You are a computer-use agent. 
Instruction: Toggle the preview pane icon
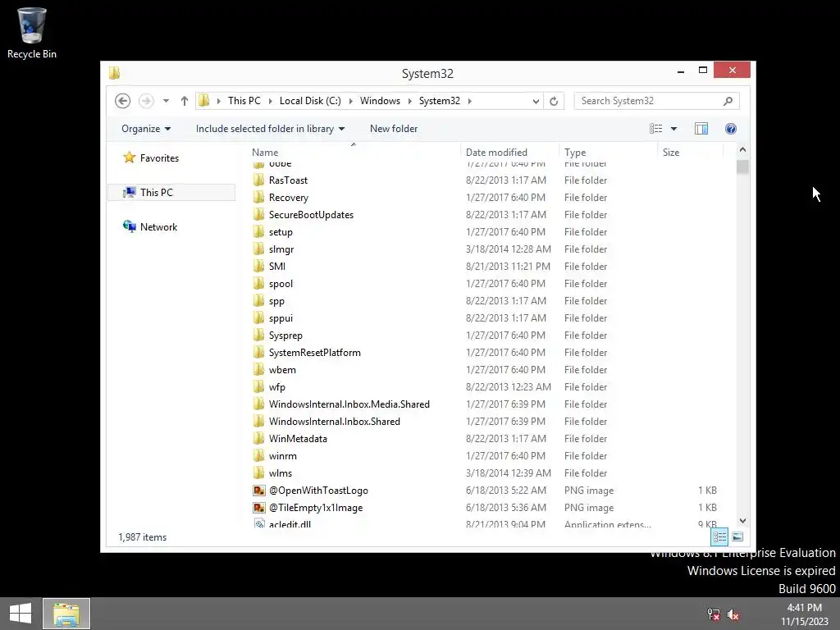pos(701,129)
